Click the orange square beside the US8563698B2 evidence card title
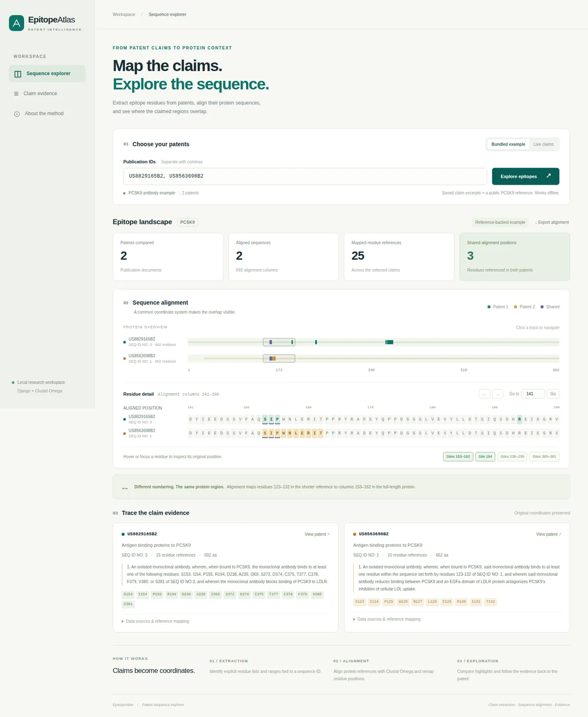The height and width of the screenshot is (717, 588). point(355,534)
